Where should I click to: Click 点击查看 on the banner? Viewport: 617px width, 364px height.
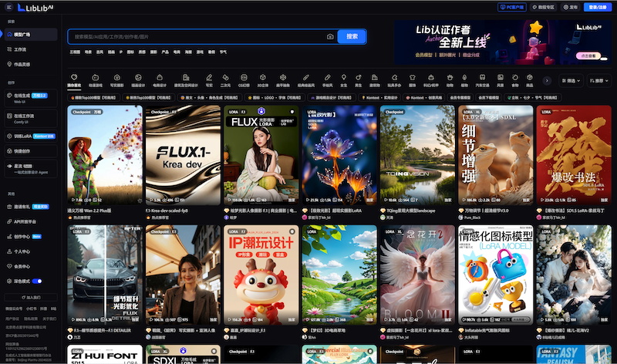click(588, 56)
